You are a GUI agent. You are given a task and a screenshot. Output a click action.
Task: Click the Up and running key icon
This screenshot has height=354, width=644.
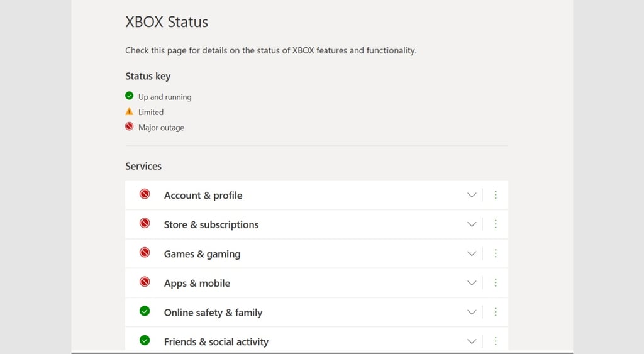pos(130,96)
